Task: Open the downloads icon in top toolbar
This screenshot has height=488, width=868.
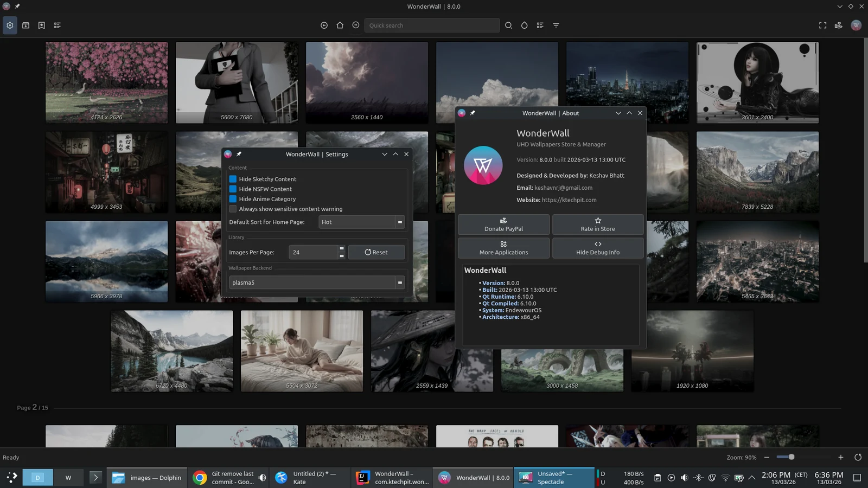Action: (x=25, y=25)
